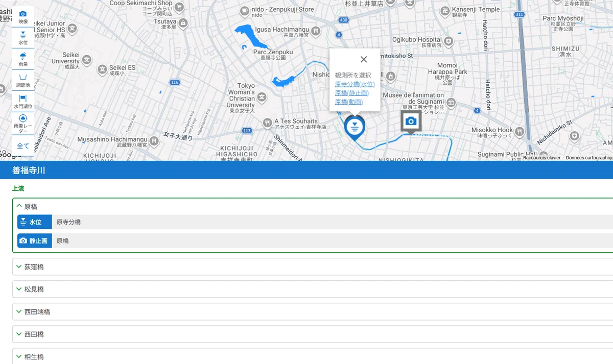613x364 pixels.
Task: Click the Raccourcis clavier map link
Action: pos(541,158)
